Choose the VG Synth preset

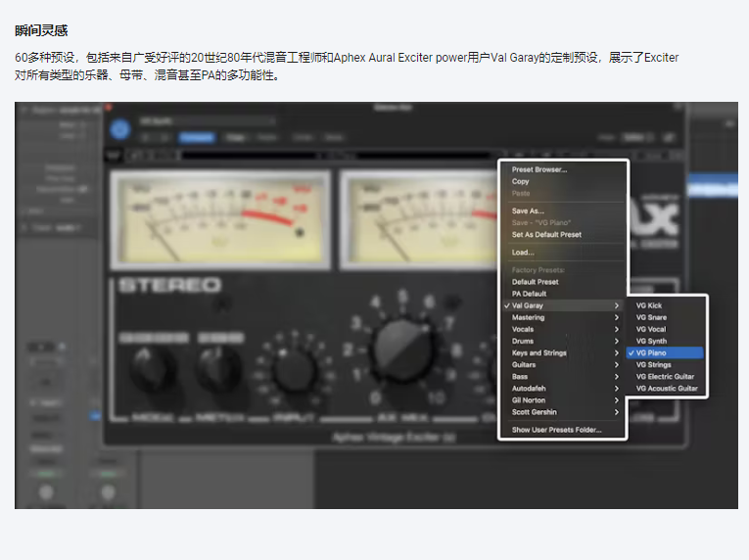(651, 341)
